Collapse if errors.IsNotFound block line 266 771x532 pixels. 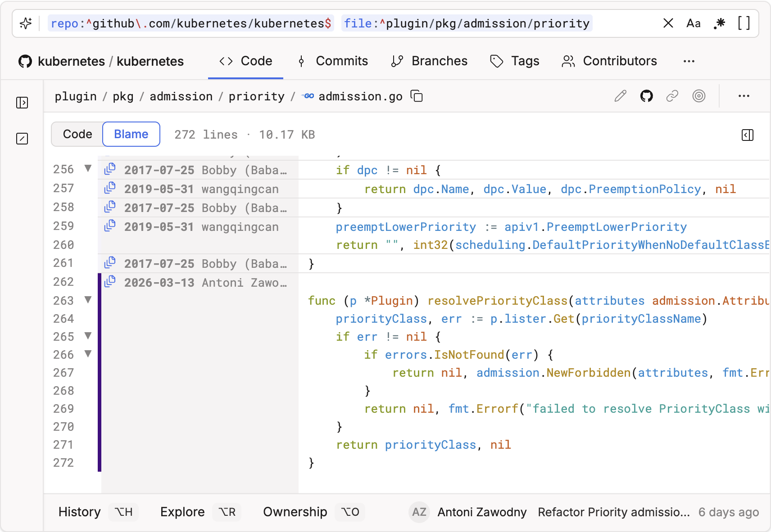tap(88, 354)
